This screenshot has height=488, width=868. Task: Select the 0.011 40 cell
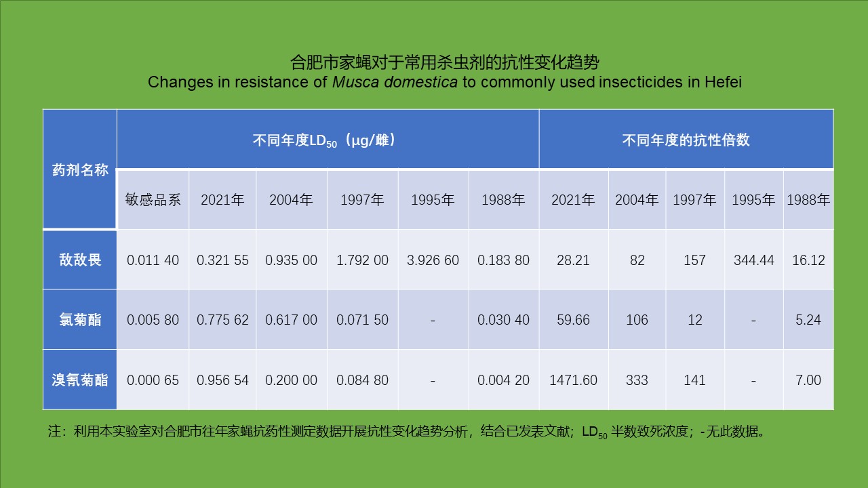[153, 260]
